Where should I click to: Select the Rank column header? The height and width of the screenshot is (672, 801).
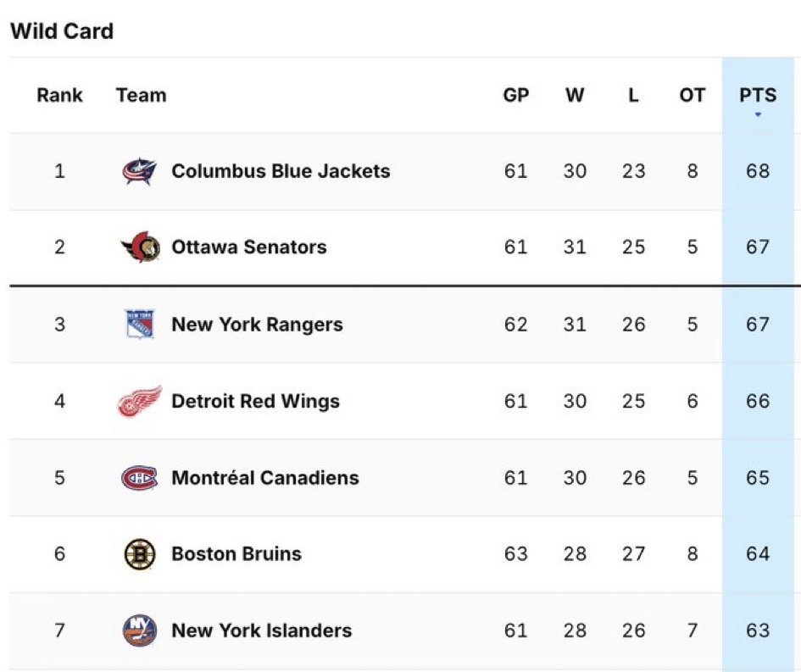point(59,96)
